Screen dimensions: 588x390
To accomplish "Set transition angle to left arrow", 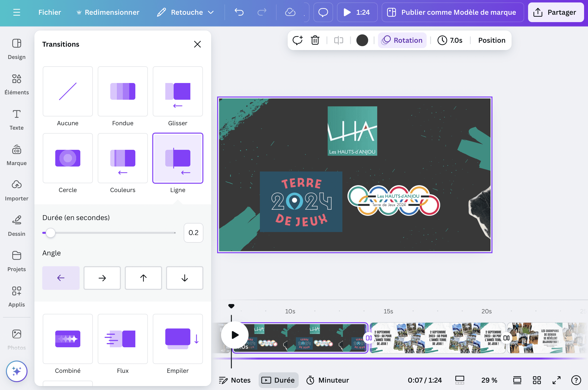I will (x=61, y=278).
